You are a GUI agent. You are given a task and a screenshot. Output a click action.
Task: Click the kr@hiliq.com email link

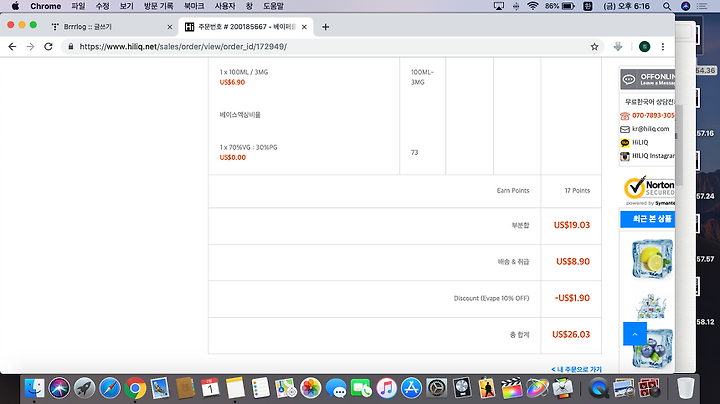click(x=650, y=129)
